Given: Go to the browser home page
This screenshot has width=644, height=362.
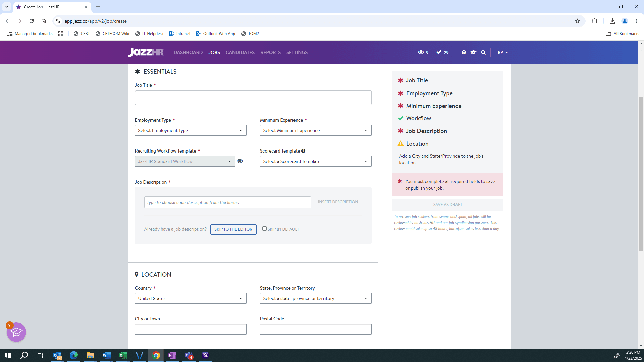Looking at the screenshot, I should coord(44,21).
